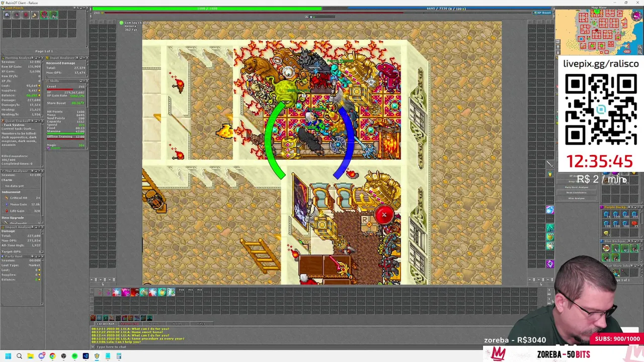This screenshot has height=362, width=644.
Task: Select the gold coin stack of 77
Action: pos(606,233)
